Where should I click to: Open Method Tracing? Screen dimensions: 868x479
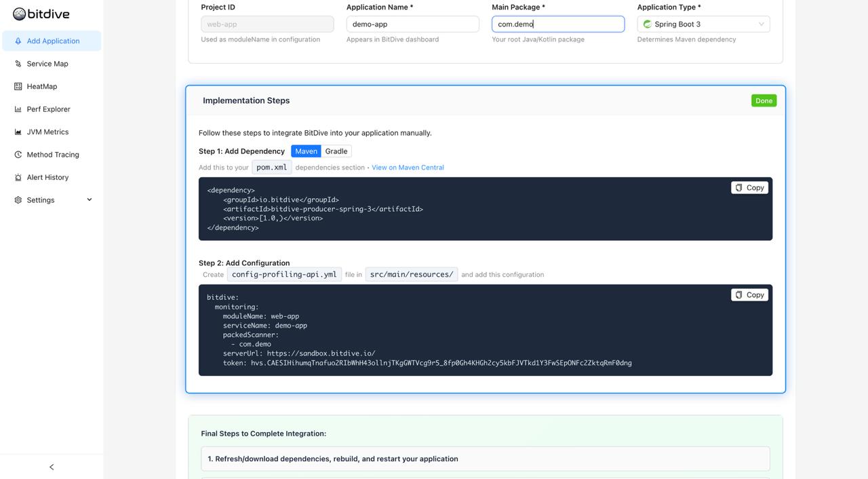(52, 155)
